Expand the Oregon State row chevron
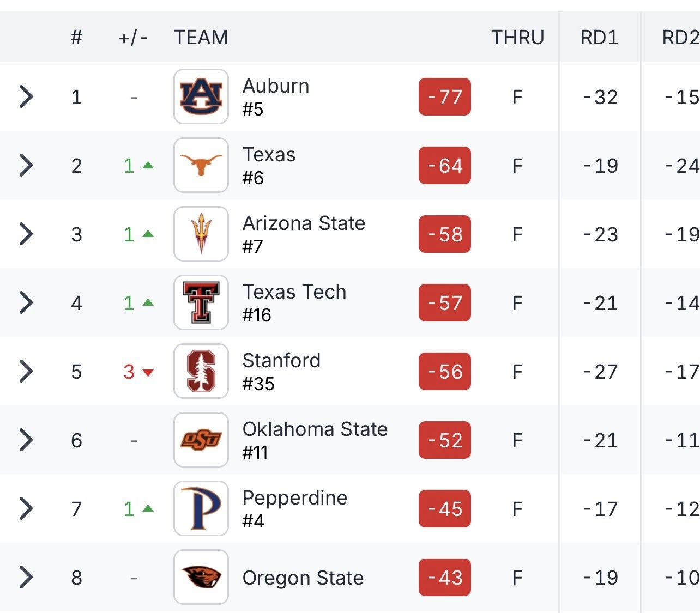 coord(26,577)
